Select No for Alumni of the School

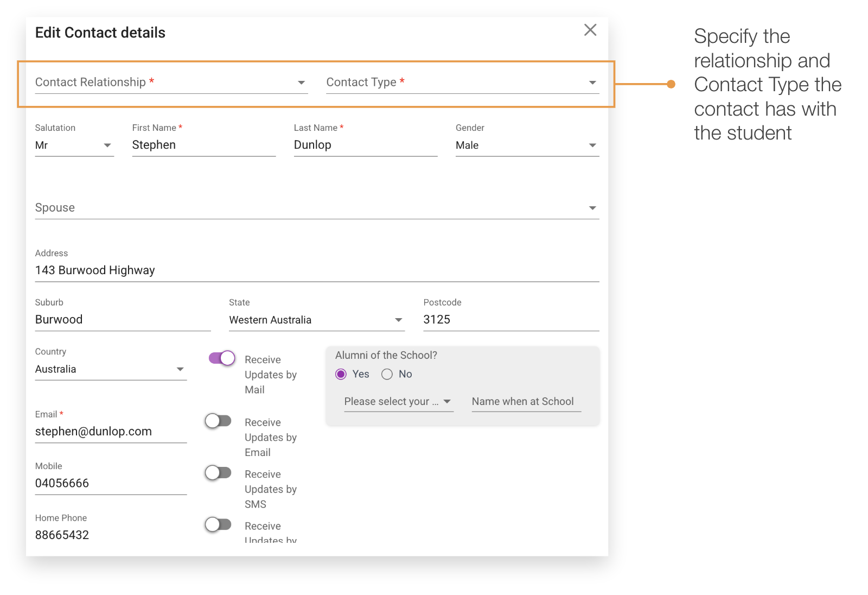click(x=387, y=374)
